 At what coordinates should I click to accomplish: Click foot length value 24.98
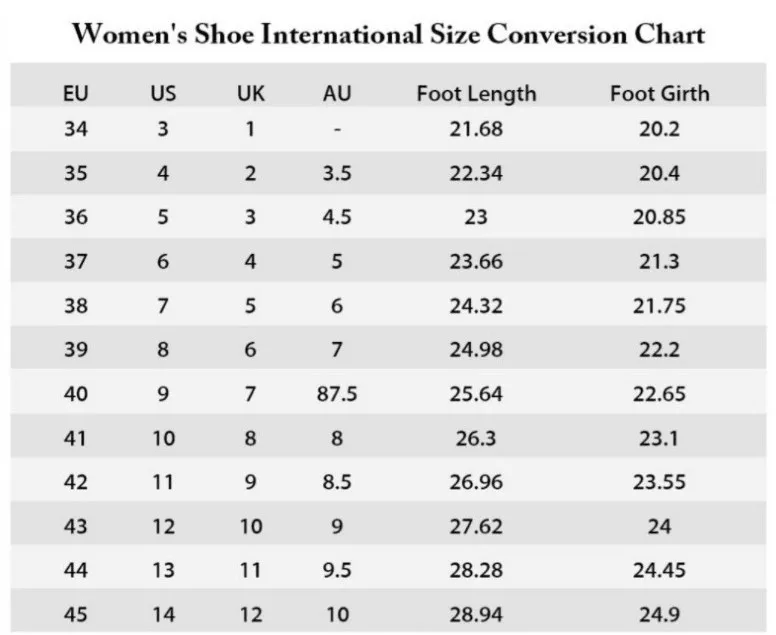(x=476, y=350)
